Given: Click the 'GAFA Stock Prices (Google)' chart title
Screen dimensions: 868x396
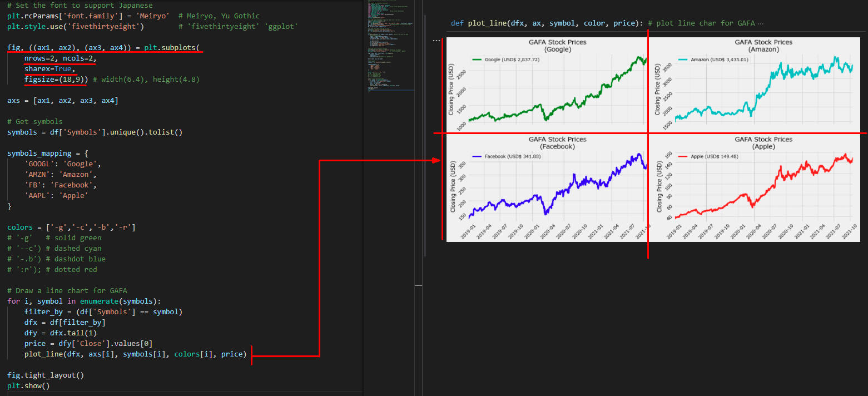Looking at the screenshot, I should coord(557,46).
